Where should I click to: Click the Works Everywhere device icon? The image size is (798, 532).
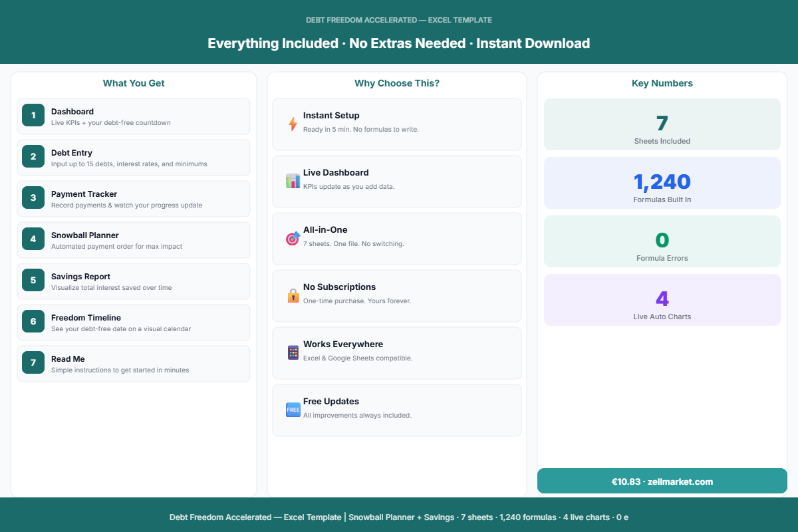click(x=293, y=352)
